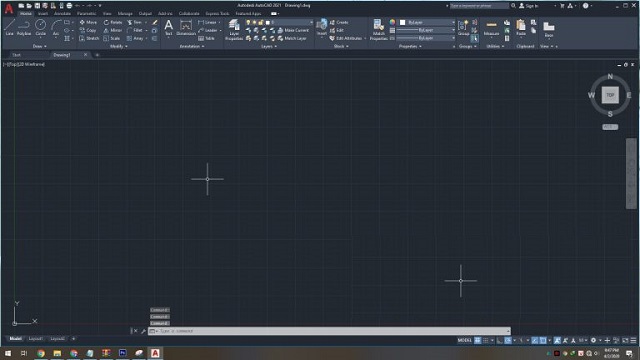This screenshot has height=360, width=640.
Task: Toggle Group Selection on/off icon
Action: click(474, 38)
